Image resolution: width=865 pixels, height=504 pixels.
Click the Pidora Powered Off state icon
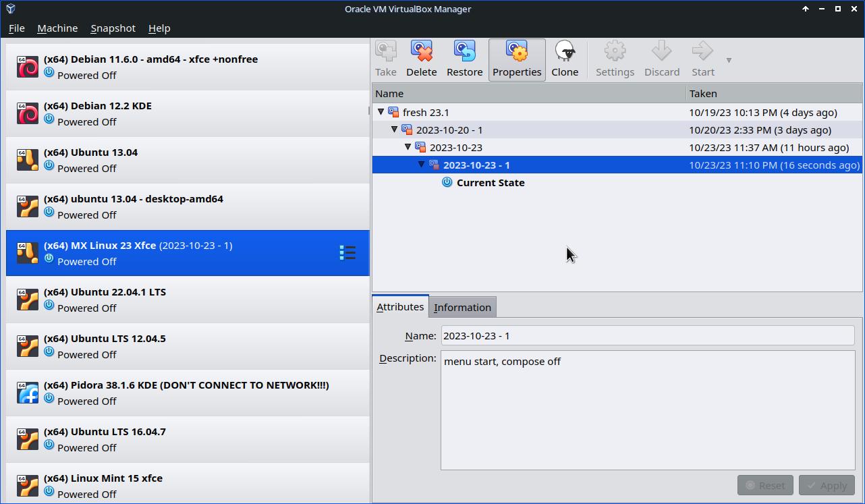point(49,398)
